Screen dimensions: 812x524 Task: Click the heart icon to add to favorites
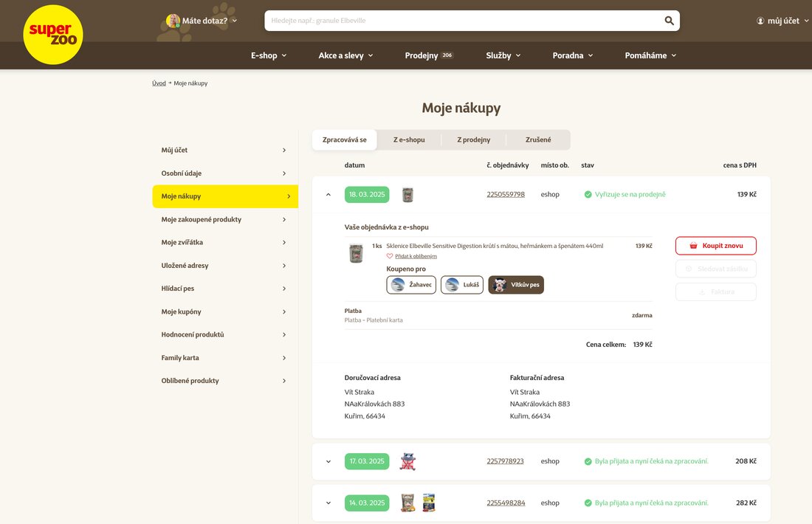(x=390, y=256)
